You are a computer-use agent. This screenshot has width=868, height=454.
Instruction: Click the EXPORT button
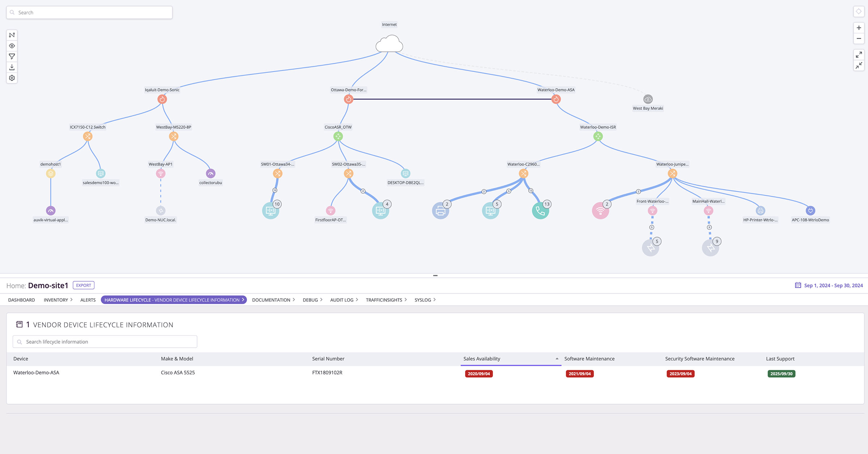point(83,285)
